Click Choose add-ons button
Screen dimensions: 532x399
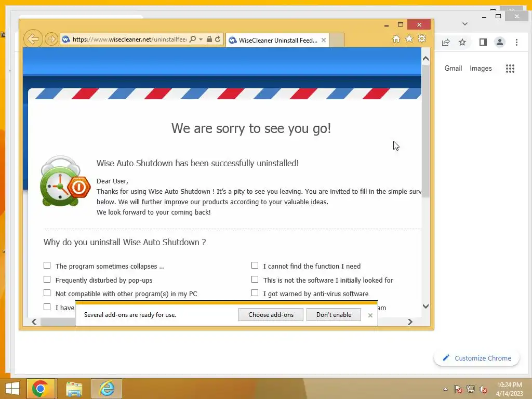(x=271, y=314)
